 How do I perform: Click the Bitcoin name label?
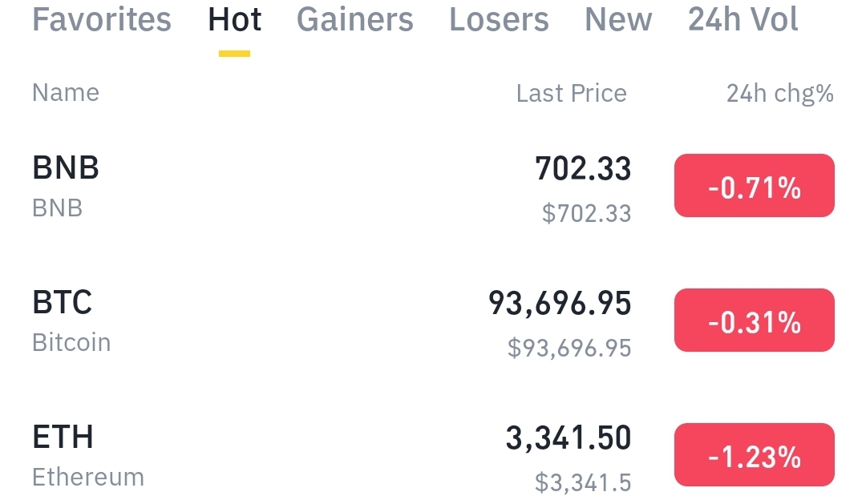click(x=71, y=342)
